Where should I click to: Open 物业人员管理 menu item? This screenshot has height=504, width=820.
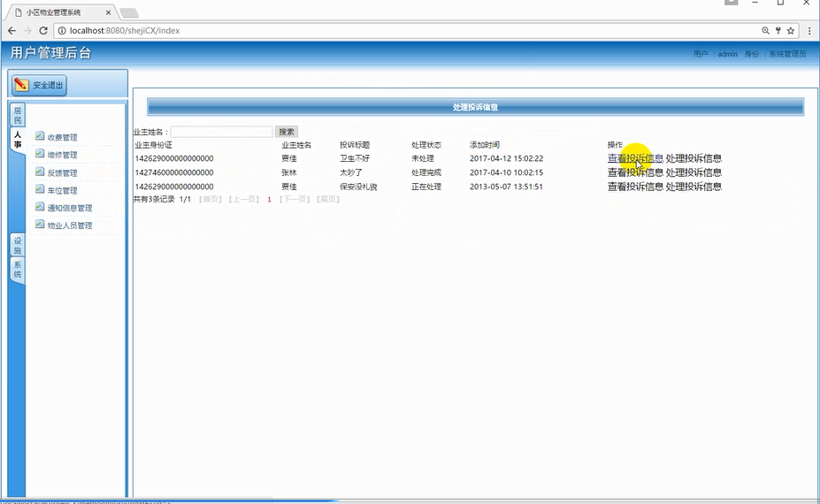pyautogui.click(x=70, y=225)
